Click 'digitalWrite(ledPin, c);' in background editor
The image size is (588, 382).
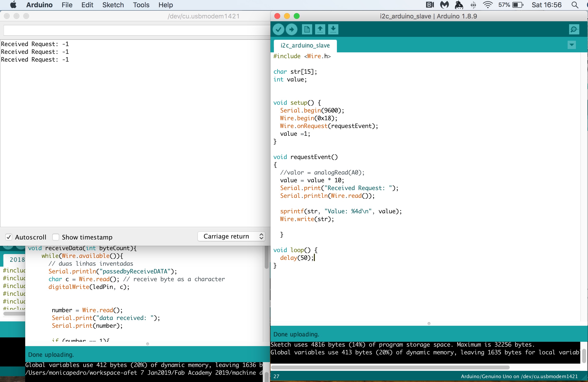[x=89, y=287]
